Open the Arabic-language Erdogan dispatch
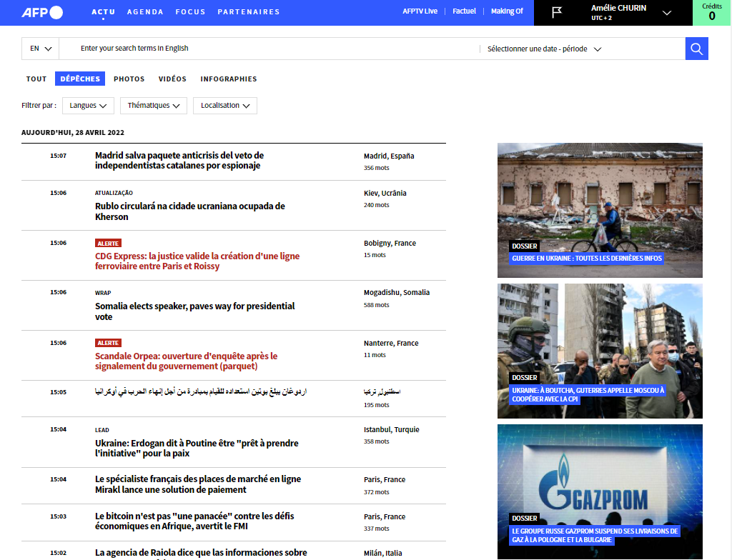Image resolution: width=732 pixels, height=560 pixels. [x=201, y=392]
